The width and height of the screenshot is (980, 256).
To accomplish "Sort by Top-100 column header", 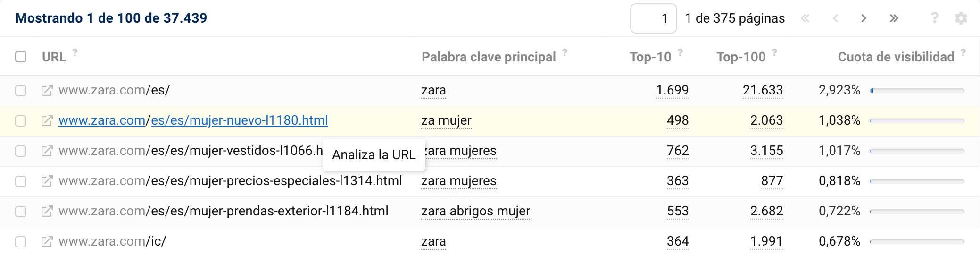I will [741, 57].
